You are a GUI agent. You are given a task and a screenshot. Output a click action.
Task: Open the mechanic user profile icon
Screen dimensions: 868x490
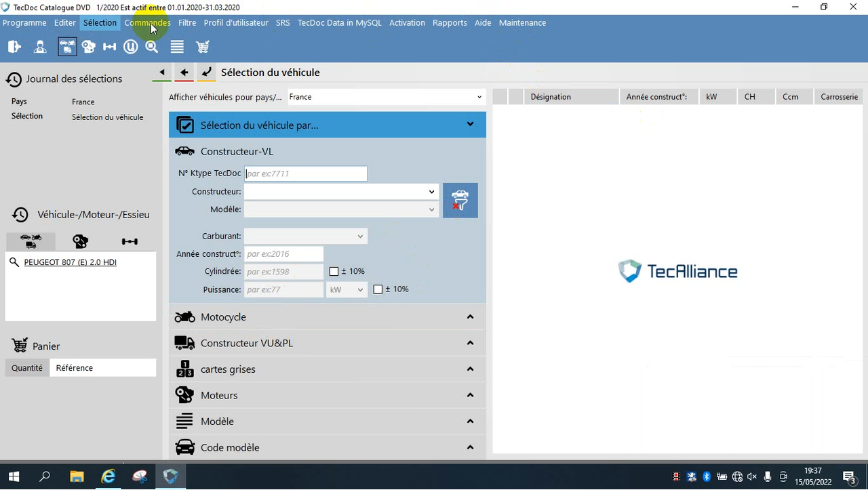coord(40,47)
